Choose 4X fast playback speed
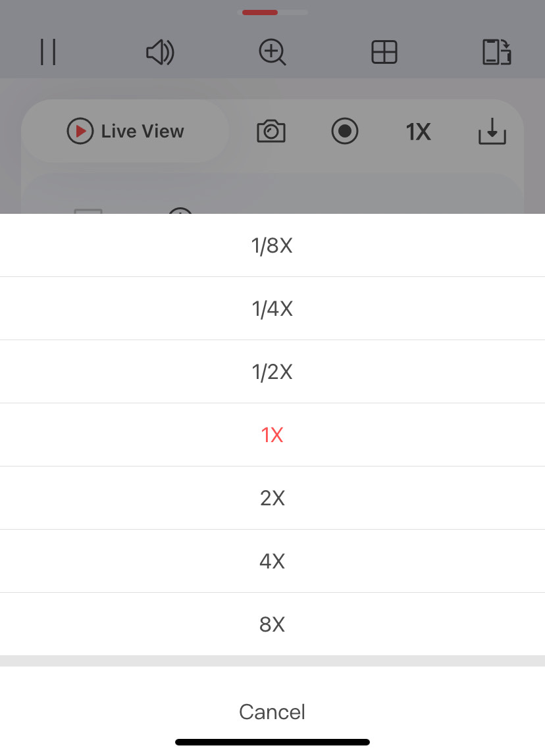The image size is (545, 756). 272,561
